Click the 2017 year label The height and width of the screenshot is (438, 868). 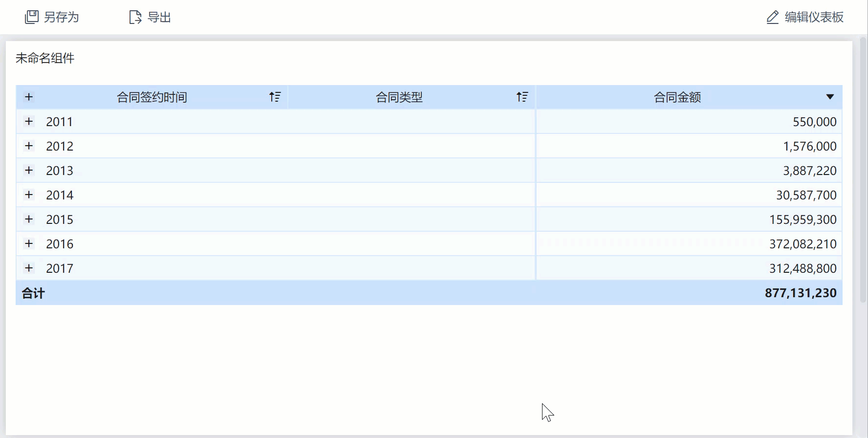coord(60,268)
